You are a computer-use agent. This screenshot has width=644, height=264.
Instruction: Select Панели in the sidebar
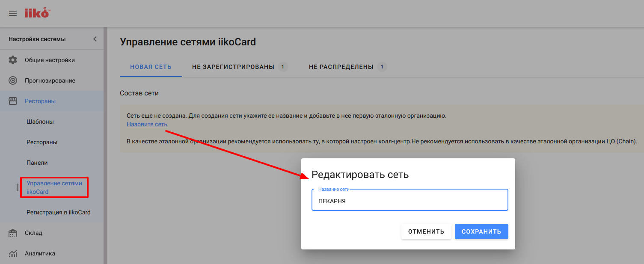click(x=37, y=163)
